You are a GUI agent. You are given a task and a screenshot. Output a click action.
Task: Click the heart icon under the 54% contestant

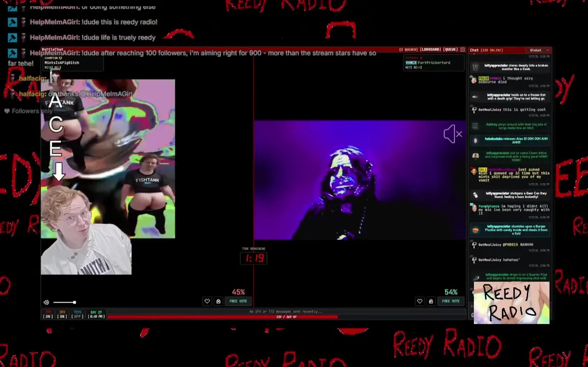[420, 301]
